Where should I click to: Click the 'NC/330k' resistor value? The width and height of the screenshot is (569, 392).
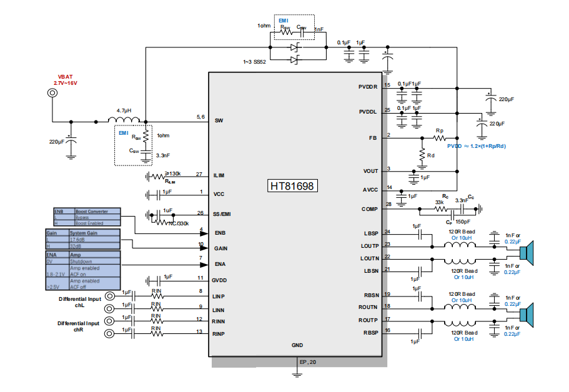(x=179, y=223)
